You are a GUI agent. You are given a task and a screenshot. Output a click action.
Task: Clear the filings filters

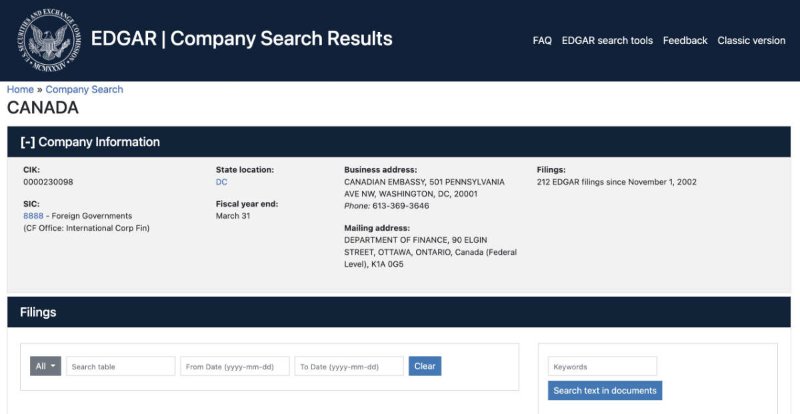[x=424, y=366]
